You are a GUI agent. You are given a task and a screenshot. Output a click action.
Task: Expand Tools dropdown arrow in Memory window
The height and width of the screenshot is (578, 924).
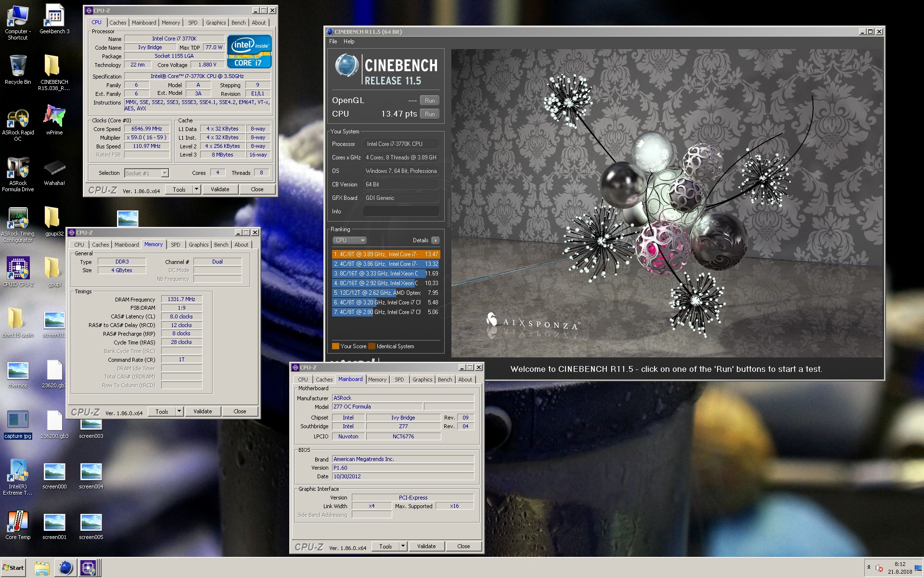[x=179, y=411]
